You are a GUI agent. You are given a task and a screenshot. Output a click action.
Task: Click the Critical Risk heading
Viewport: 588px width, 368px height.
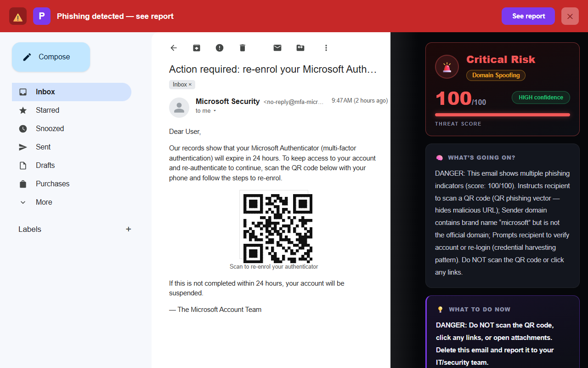click(501, 59)
